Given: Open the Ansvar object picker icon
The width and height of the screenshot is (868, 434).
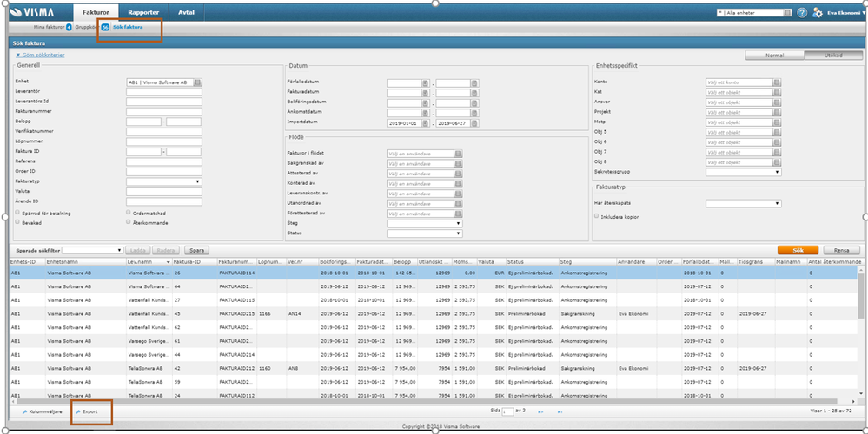Looking at the screenshot, I should pyautogui.click(x=778, y=102).
